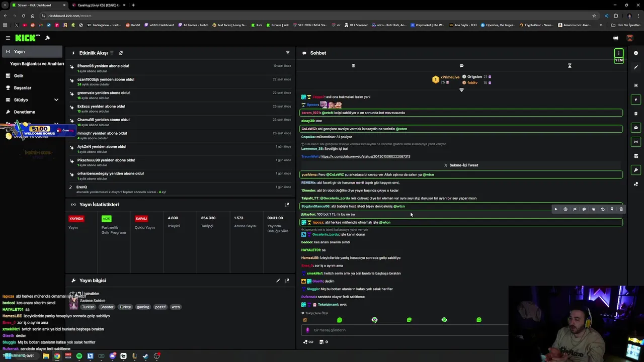Pop out the Yayın bilgisi panel
Screen dimensions: 644x362
coord(287,281)
